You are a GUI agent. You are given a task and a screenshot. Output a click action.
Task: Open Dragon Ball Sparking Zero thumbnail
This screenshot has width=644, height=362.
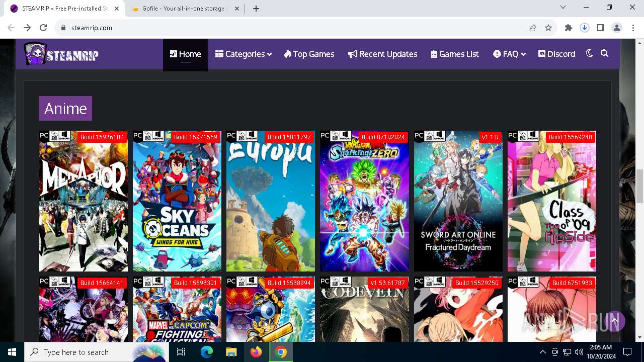coord(364,201)
